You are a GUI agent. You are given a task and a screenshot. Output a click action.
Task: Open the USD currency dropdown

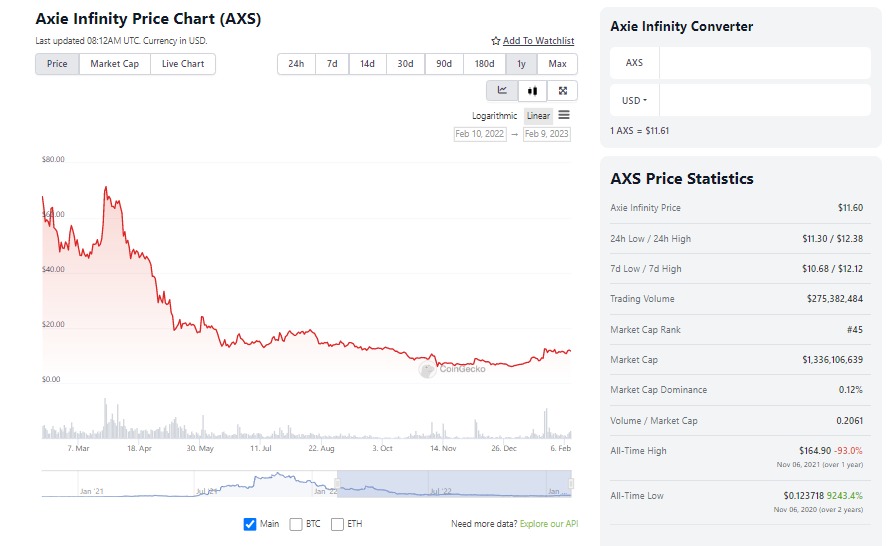pyautogui.click(x=634, y=101)
